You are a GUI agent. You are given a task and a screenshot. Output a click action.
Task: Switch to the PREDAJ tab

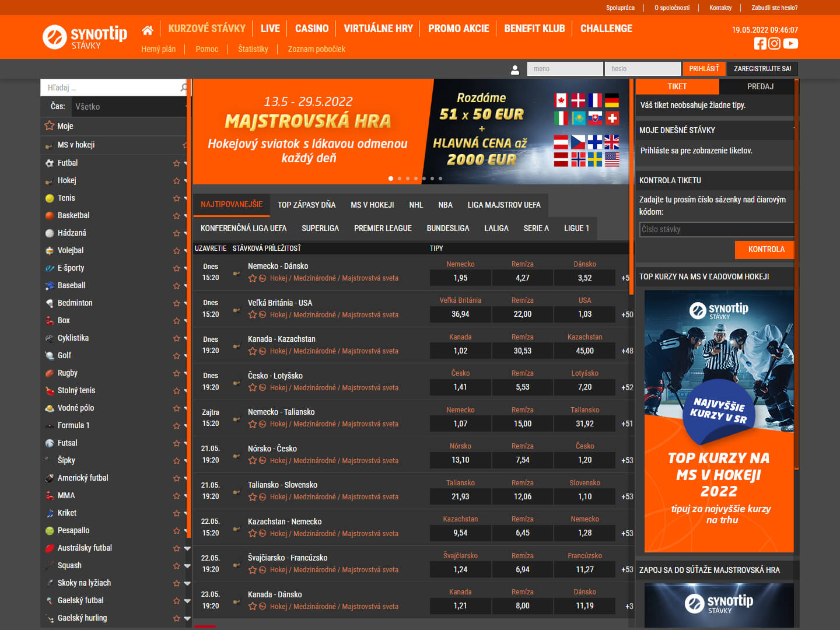(761, 86)
